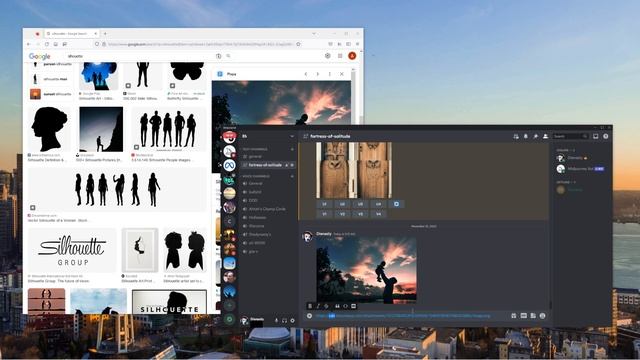
Task: Click the blue re-roll button
Action: click(396, 204)
